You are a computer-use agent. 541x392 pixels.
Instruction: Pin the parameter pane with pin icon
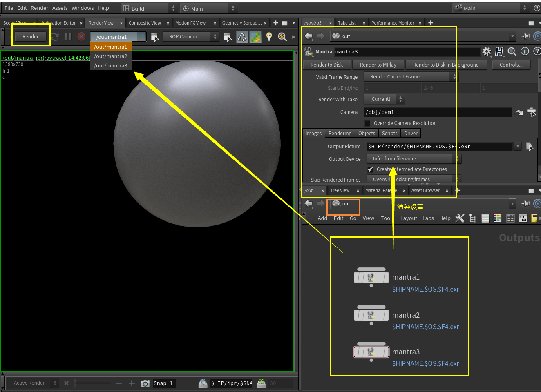[x=525, y=36]
